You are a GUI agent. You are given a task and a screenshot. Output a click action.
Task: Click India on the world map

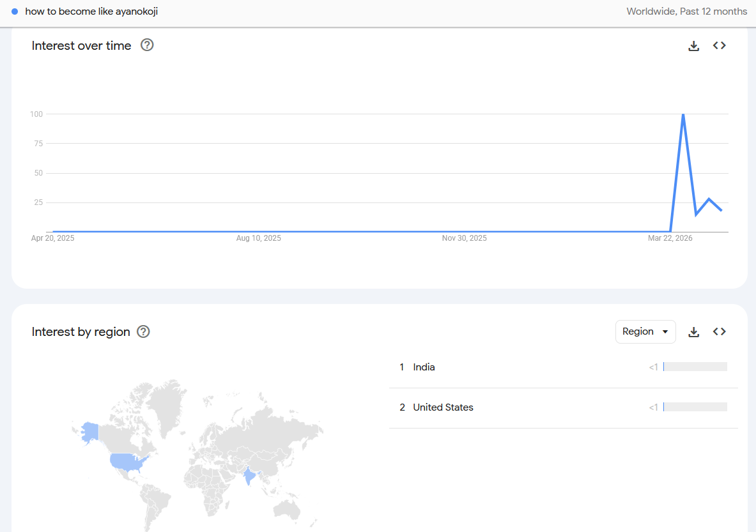pyautogui.click(x=249, y=476)
